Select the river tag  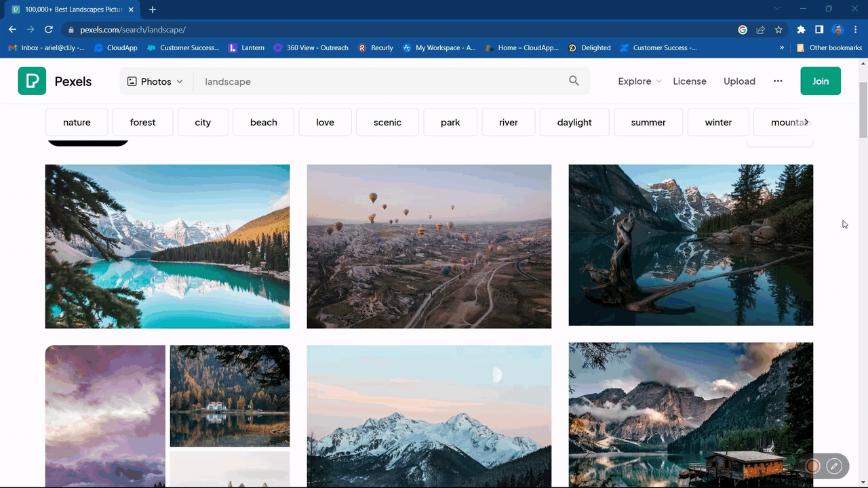[x=509, y=122]
